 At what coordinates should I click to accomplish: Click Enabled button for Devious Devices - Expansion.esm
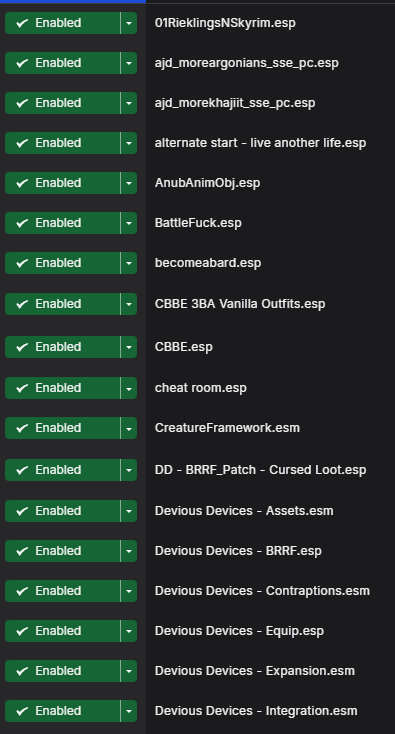point(62,671)
